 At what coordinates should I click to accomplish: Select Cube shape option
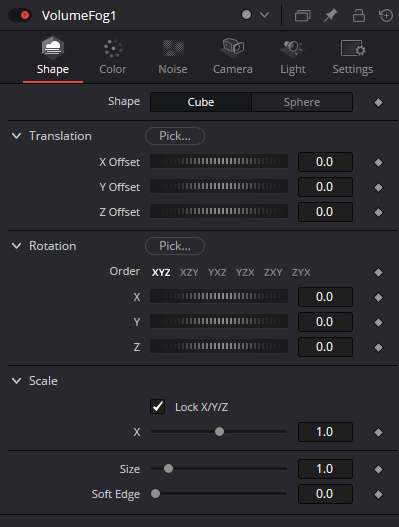(x=201, y=102)
